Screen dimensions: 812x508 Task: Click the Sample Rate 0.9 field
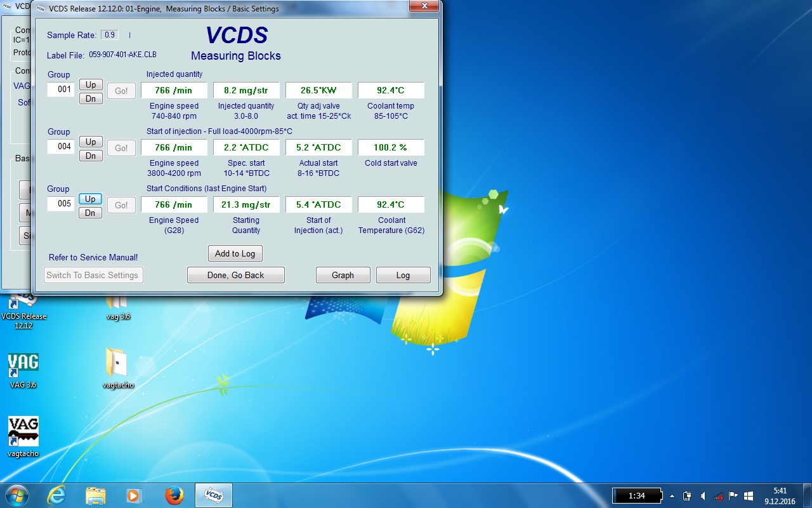click(110, 35)
